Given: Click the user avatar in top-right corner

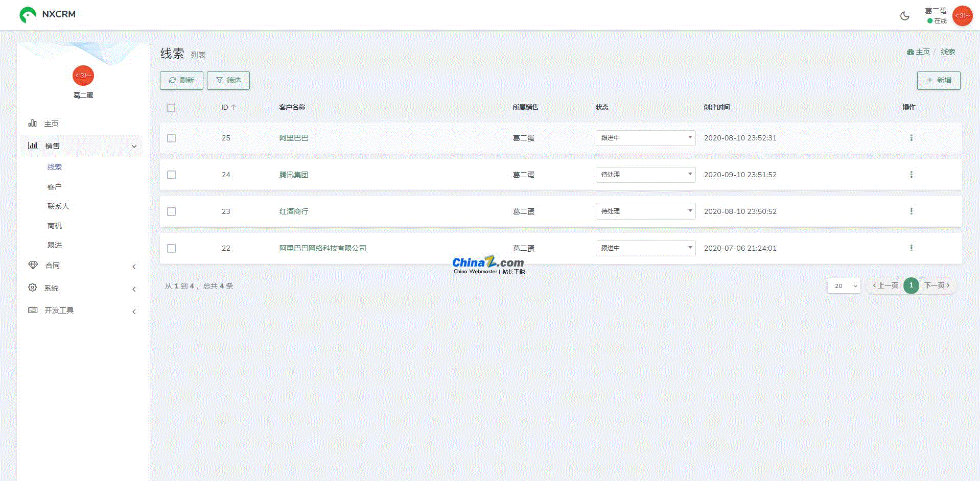Looking at the screenshot, I should [x=962, y=16].
